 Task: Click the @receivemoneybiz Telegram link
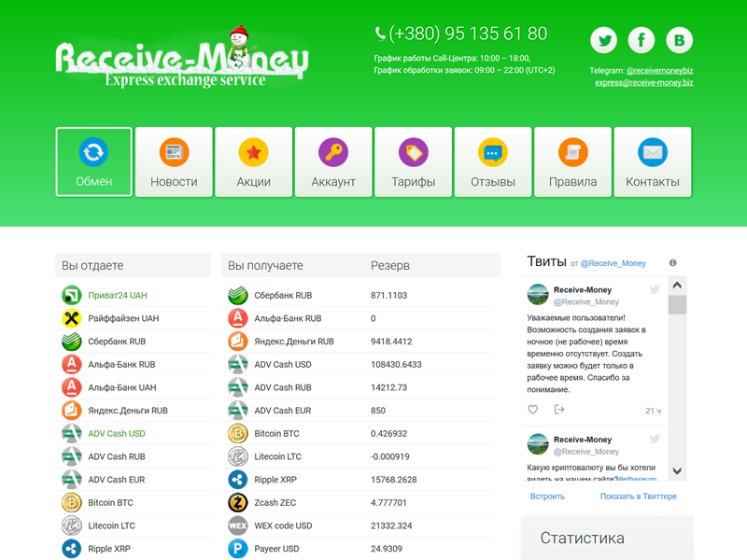pos(660,71)
